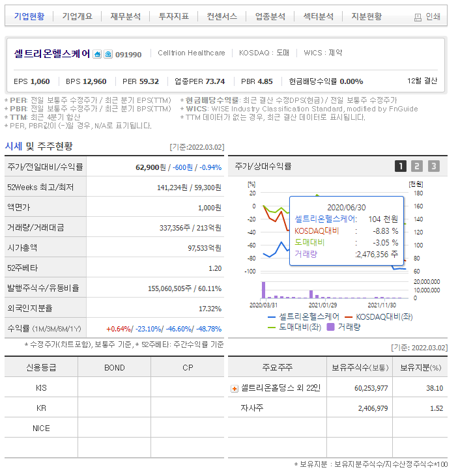The height and width of the screenshot is (476, 458).
Task: Click the PER value 59.32
Action: pos(149,81)
